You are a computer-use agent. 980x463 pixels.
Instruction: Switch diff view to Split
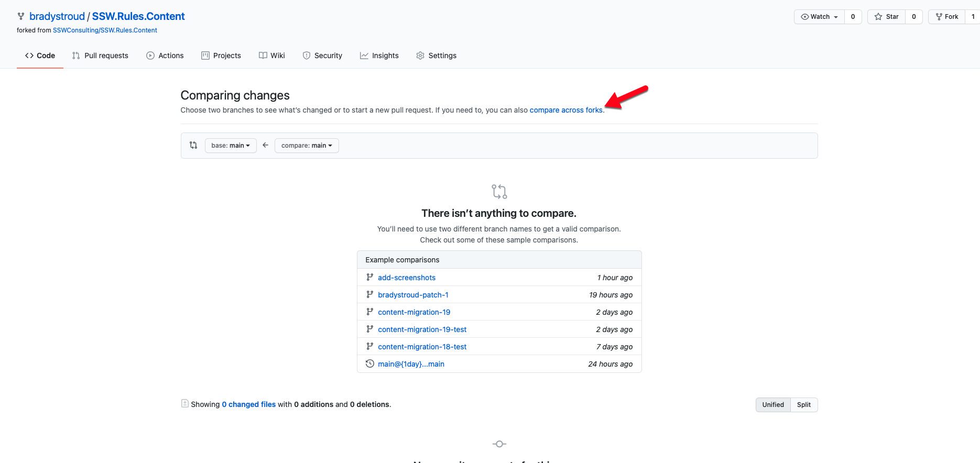804,405
